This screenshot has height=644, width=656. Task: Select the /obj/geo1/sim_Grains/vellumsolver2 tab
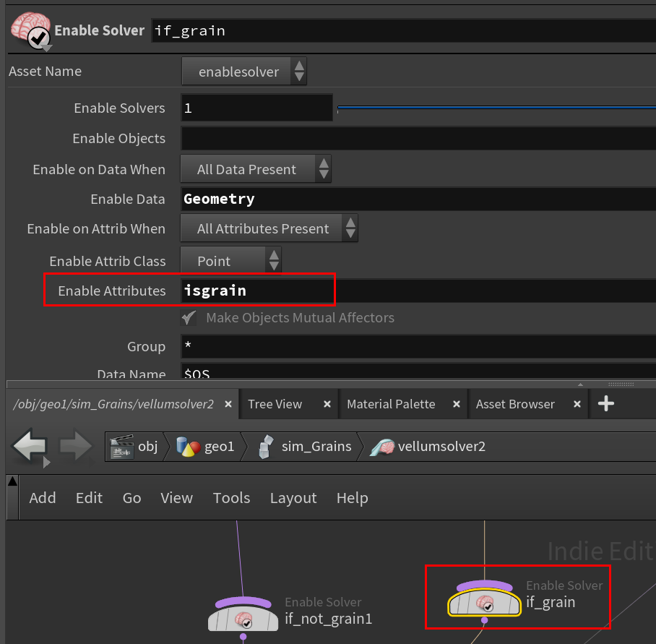click(x=113, y=404)
